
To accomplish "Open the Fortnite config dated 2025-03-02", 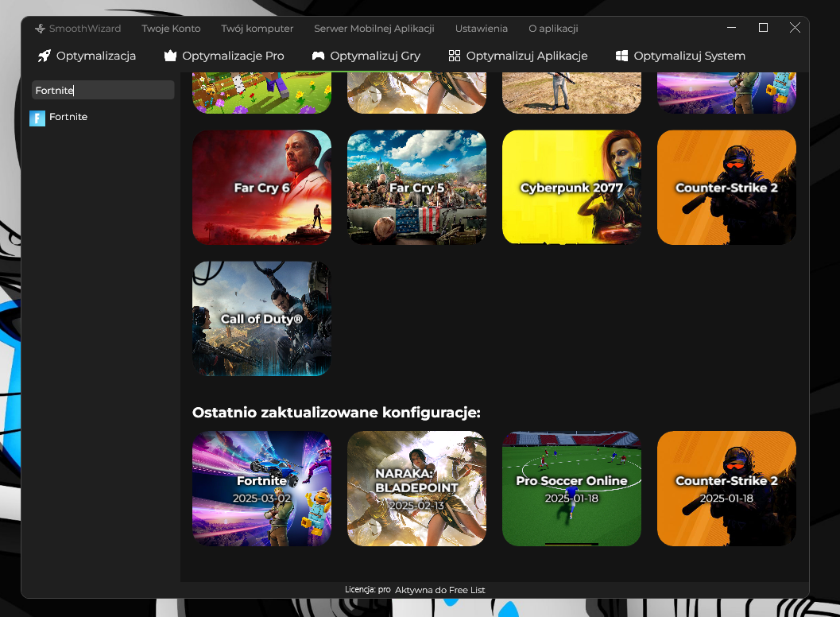I will coord(261,488).
